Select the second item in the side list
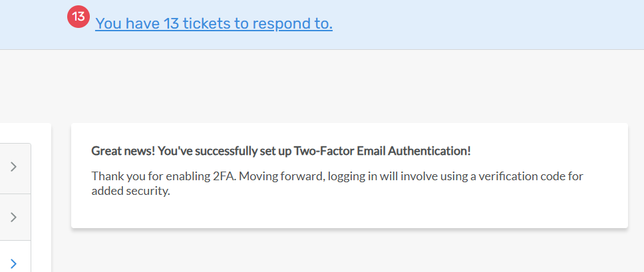Image resolution: width=644 pixels, height=272 pixels. pyautogui.click(x=24, y=217)
